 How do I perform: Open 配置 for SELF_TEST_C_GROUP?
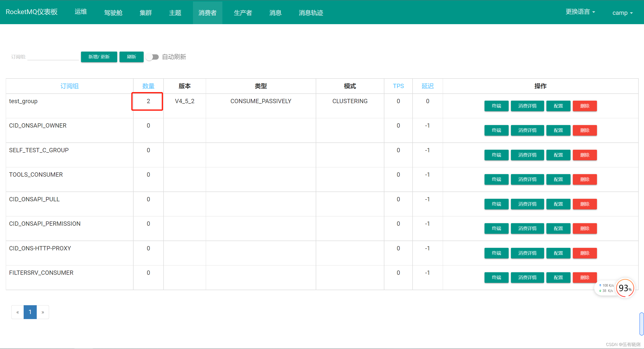coord(558,155)
